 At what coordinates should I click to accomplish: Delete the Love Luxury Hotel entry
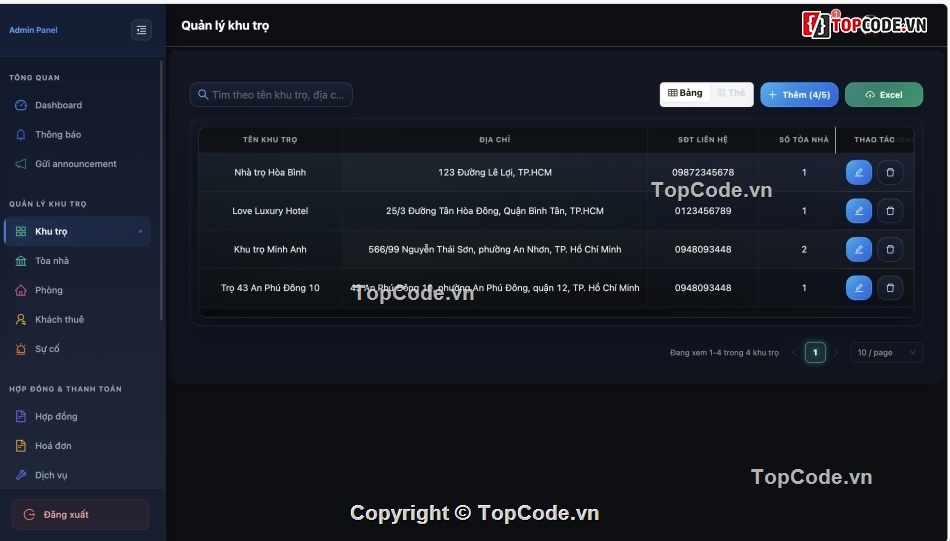point(890,211)
